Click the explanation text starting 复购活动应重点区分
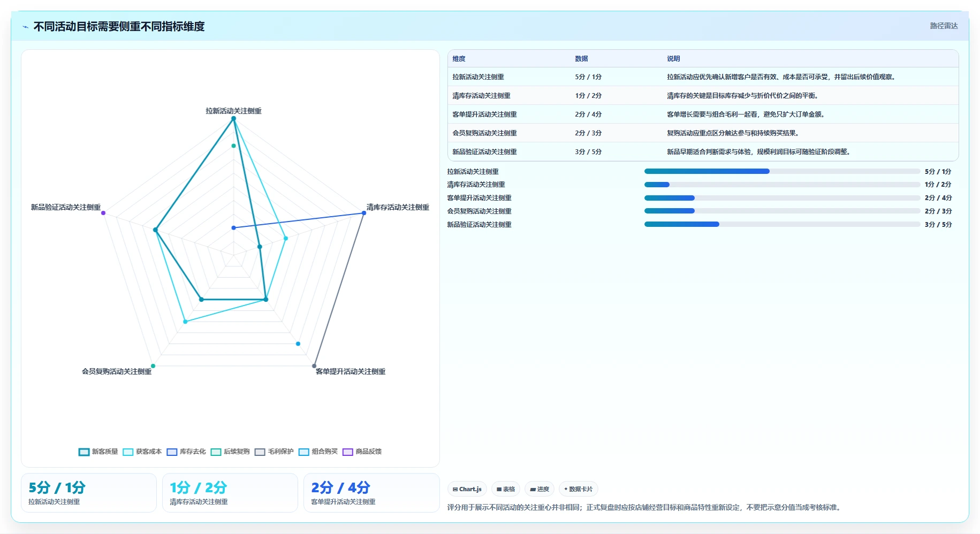 pos(733,133)
